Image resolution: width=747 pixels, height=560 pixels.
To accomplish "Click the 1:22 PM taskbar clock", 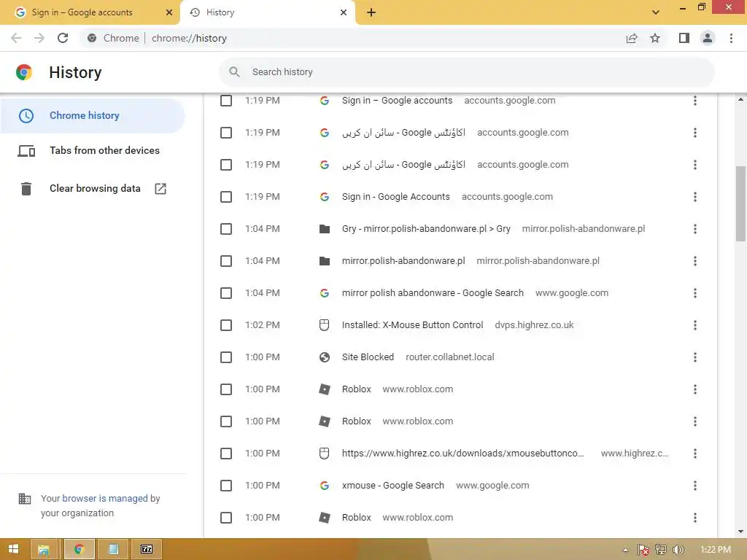I will tap(716, 550).
